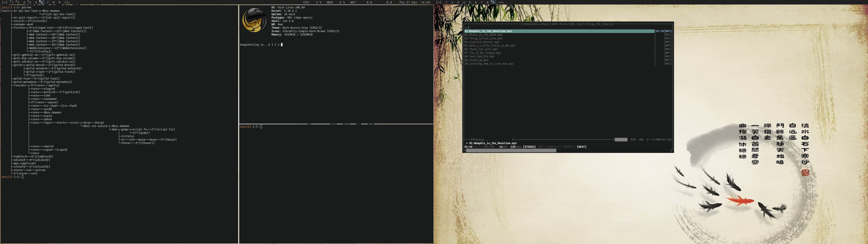Screen dimensions: 868x244
Task: Toggle the [SHUFFLE] option in mocp
Action: pos(554,147)
